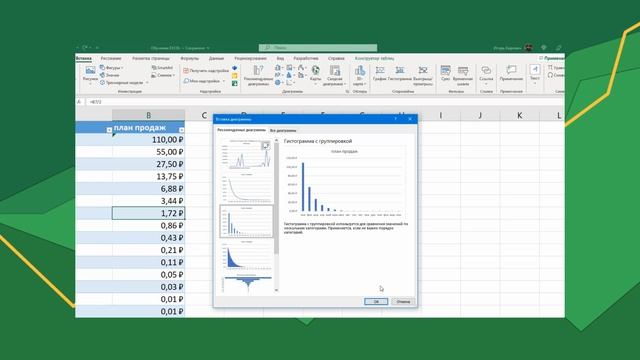Close the Вставка диаграммы dialog

point(410,119)
